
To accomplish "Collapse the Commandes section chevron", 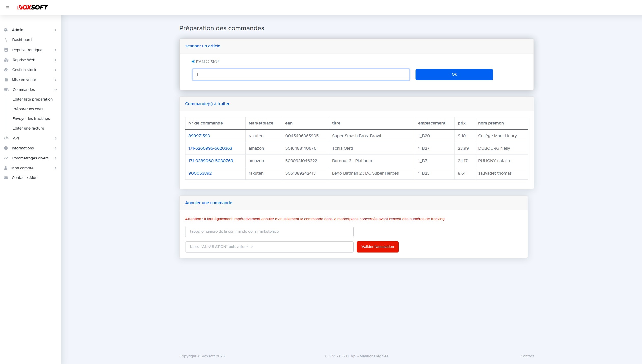I will [x=56, y=90].
